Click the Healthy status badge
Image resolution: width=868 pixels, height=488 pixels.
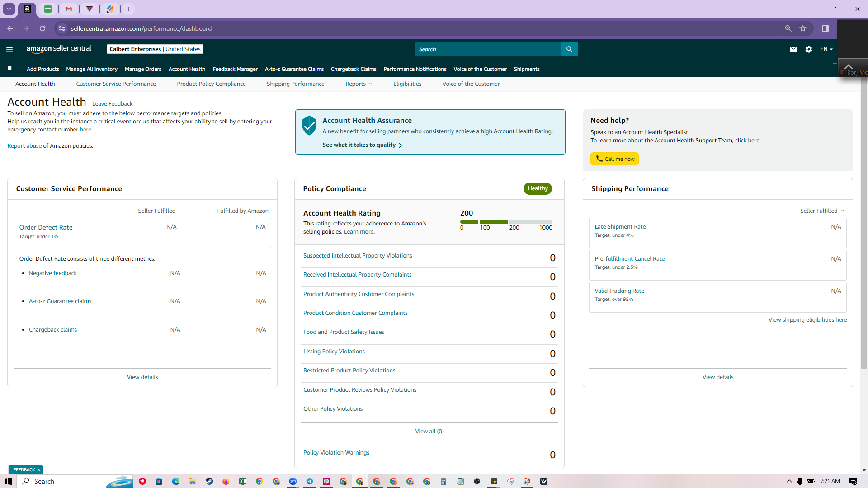click(538, 188)
